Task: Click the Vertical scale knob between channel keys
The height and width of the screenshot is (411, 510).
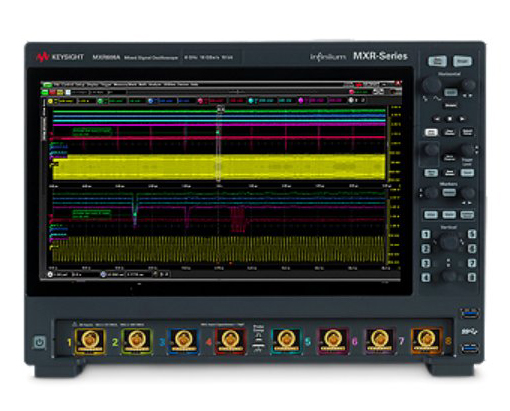Action: 449,241
